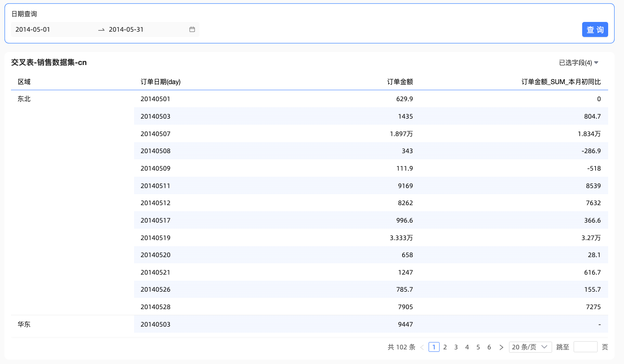The width and height of the screenshot is (624, 364).
Task: Click date cell 20140512
Action: 156,203
